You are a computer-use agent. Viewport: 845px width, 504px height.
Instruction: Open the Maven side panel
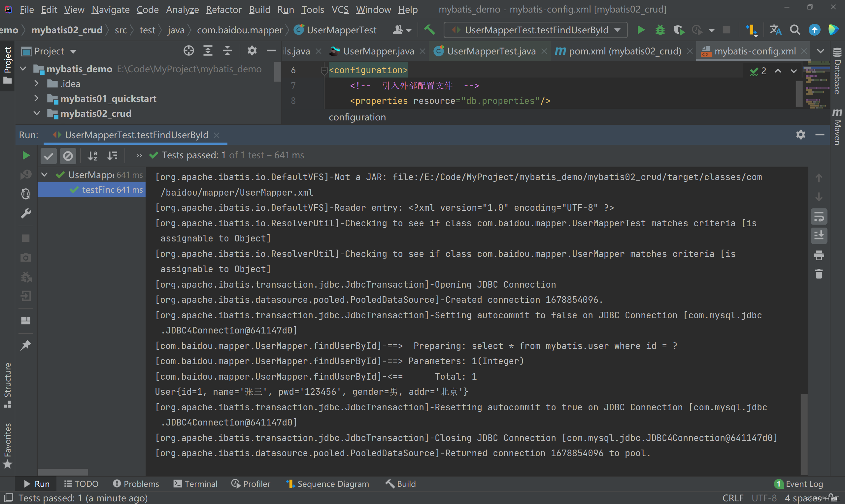[x=837, y=126]
